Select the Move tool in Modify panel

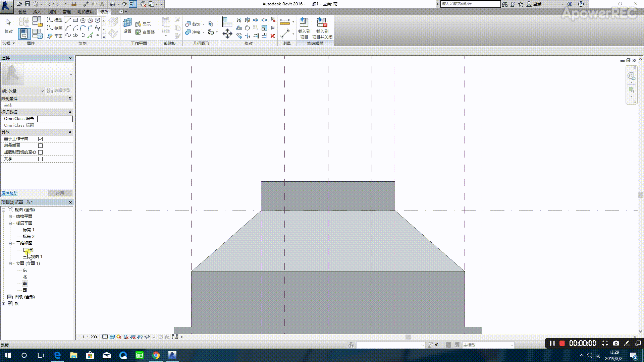227,34
